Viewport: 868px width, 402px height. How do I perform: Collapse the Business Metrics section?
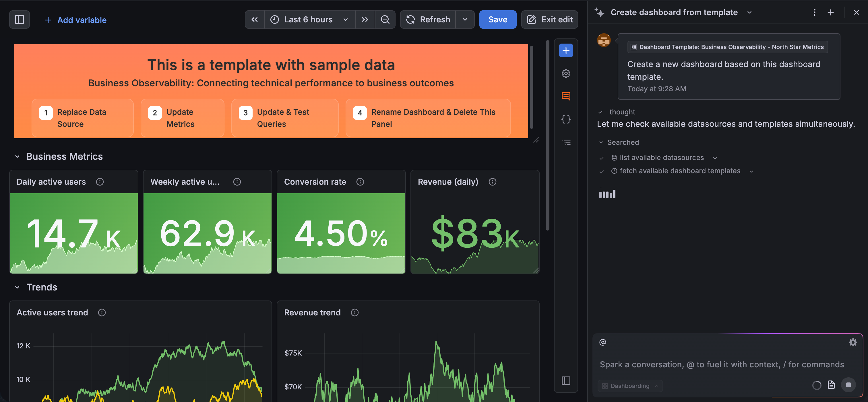point(17,156)
